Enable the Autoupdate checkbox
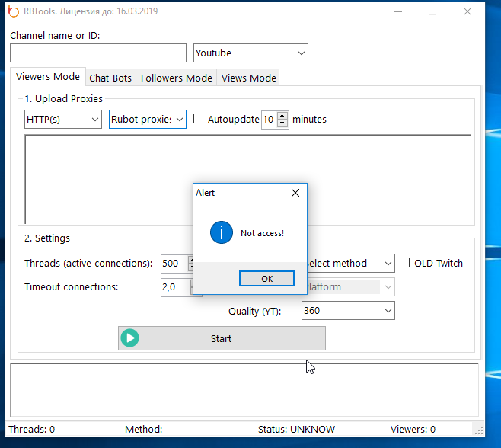 click(x=199, y=119)
